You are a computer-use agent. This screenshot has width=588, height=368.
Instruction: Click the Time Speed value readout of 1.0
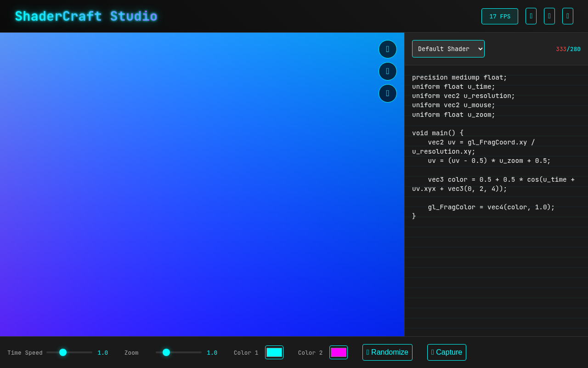102,352
